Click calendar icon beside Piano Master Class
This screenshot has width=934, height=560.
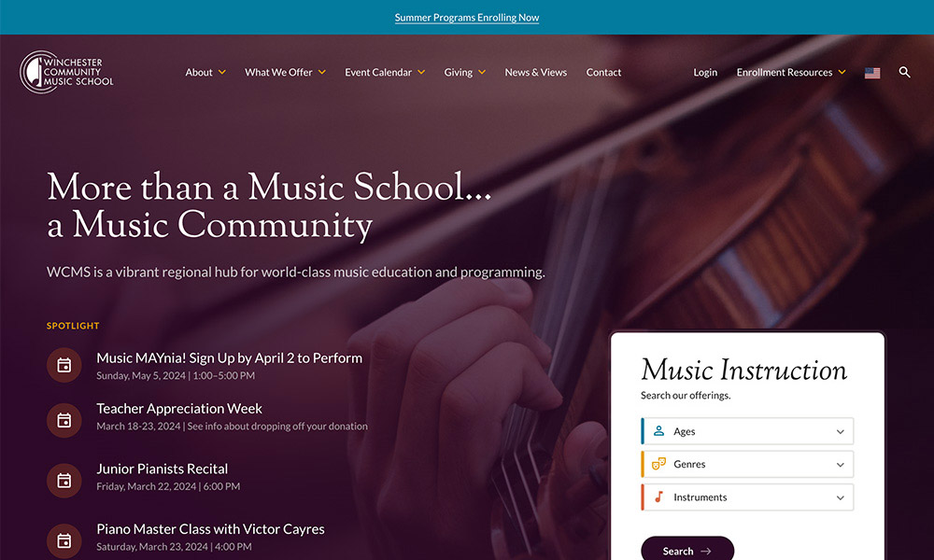[64, 540]
